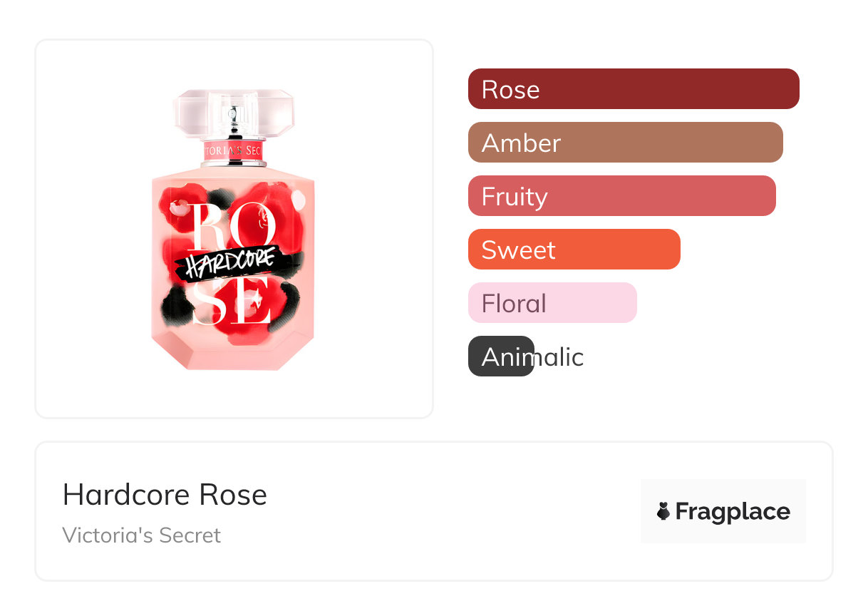Click the bottle's silver neck ring
This screenshot has height=616, width=868.
[x=233, y=164]
